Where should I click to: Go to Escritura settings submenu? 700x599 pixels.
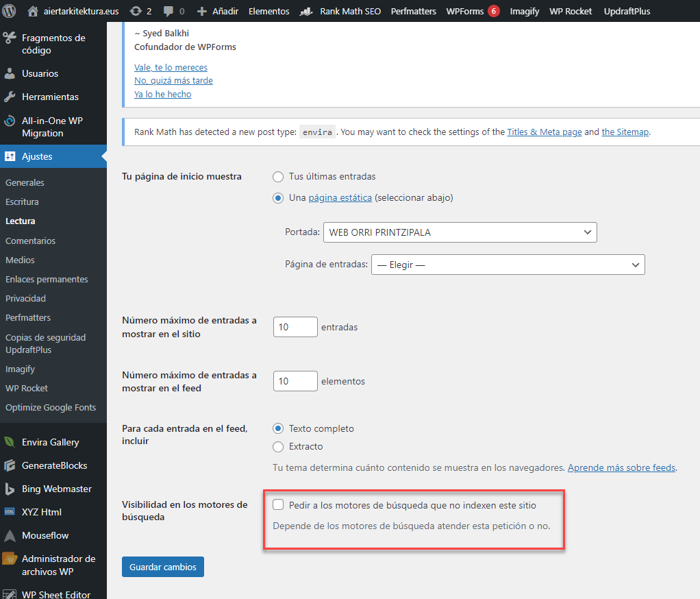coord(23,202)
